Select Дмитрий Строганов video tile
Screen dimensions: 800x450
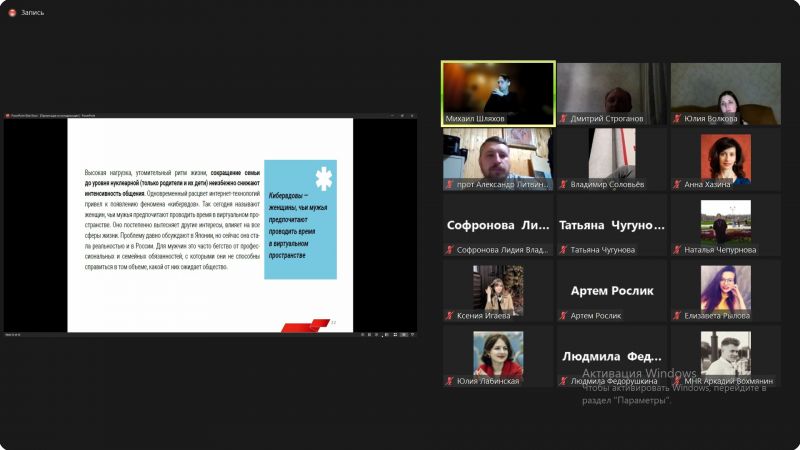click(612, 93)
